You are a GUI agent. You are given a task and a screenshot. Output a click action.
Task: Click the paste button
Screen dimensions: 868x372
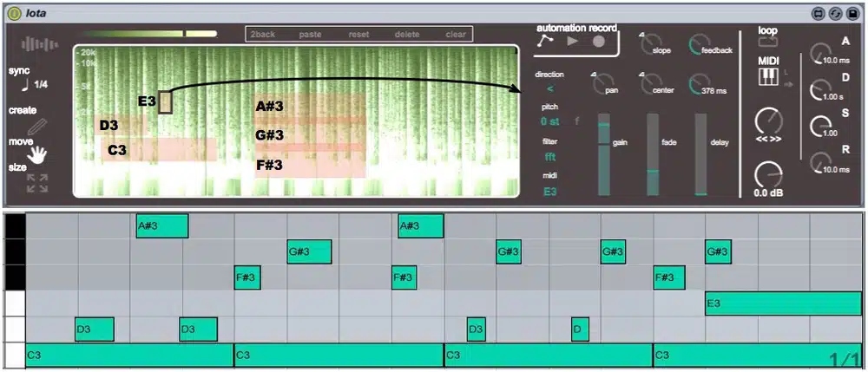point(310,35)
